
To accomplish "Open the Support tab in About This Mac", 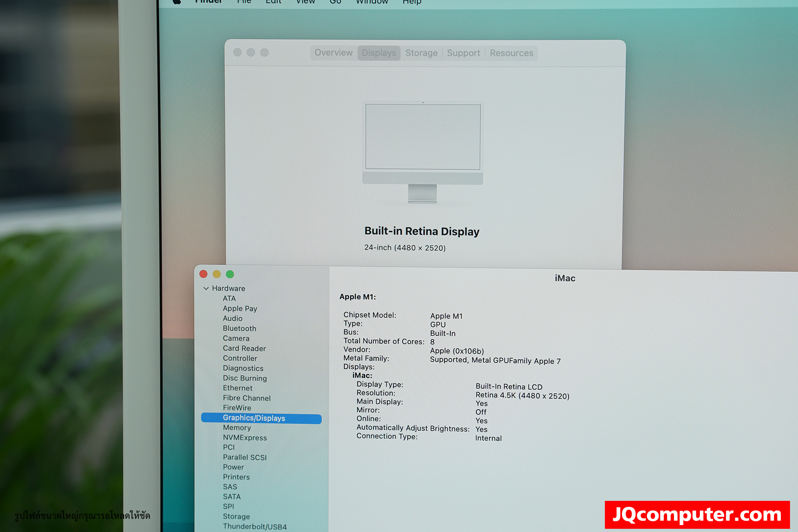I will click(x=463, y=53).
